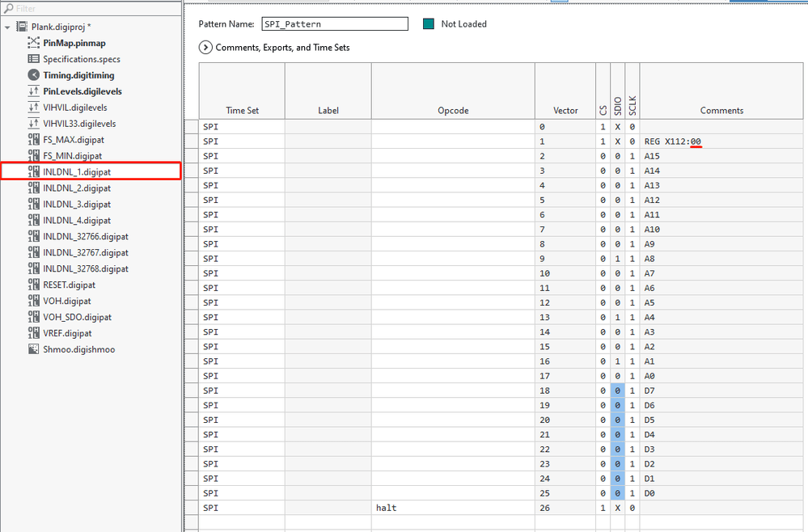Click the Comments column header
This screenshot has width=808, height=532.
(721, 91)
